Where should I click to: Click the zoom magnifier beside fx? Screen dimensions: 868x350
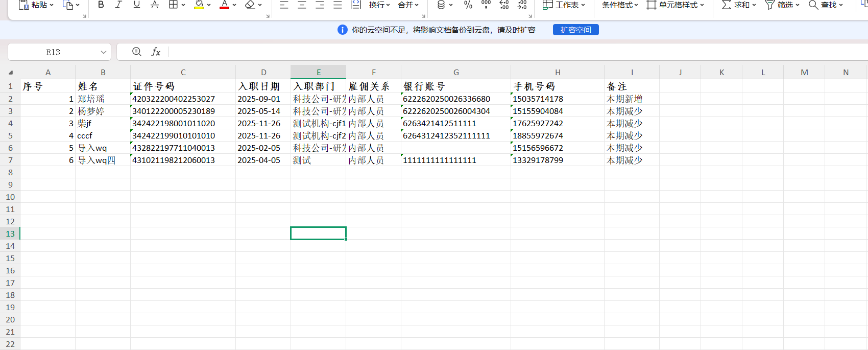pos(137,52)
